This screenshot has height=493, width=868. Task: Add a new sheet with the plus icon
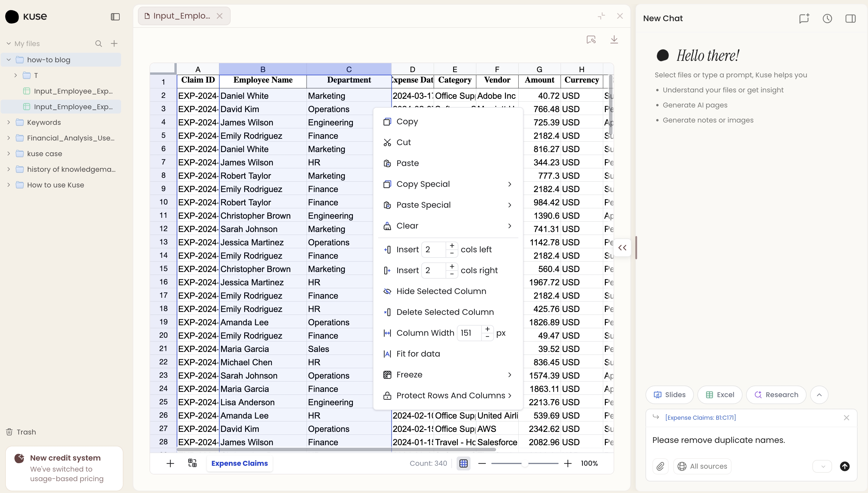click(x=170, y=463)
